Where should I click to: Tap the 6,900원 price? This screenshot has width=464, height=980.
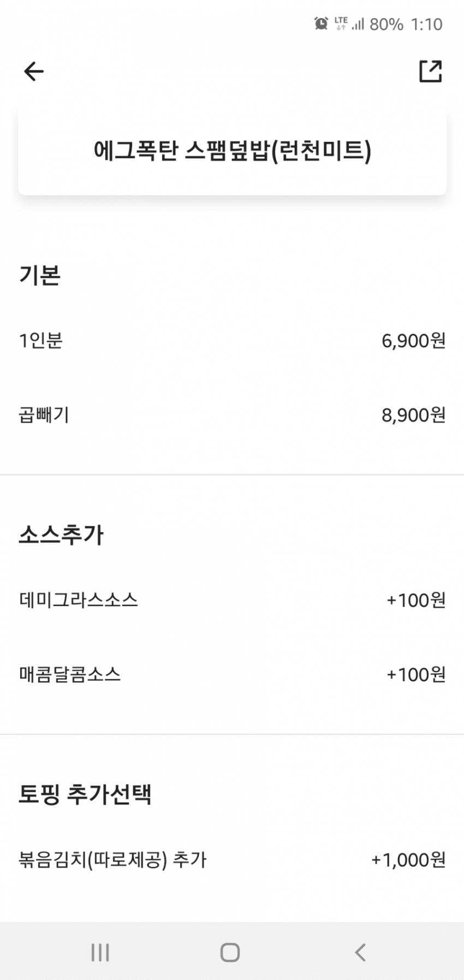[x=413, y=341]
